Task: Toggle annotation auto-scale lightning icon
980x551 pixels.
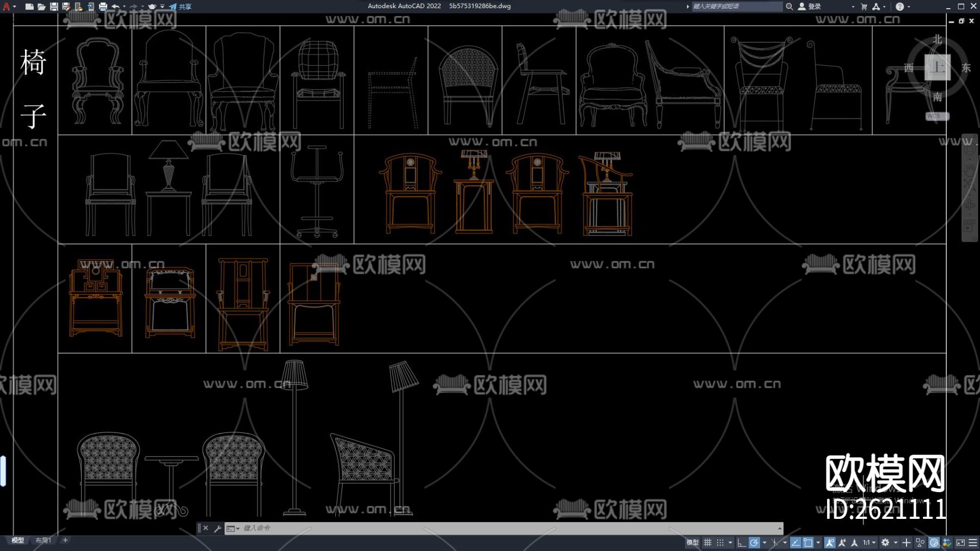Action: 842,542
